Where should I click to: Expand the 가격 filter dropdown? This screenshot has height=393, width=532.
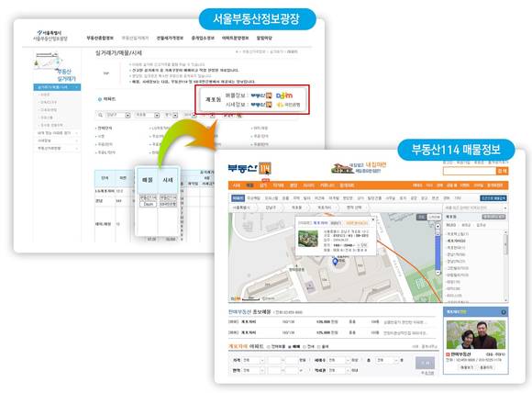[x=253, y=360]
